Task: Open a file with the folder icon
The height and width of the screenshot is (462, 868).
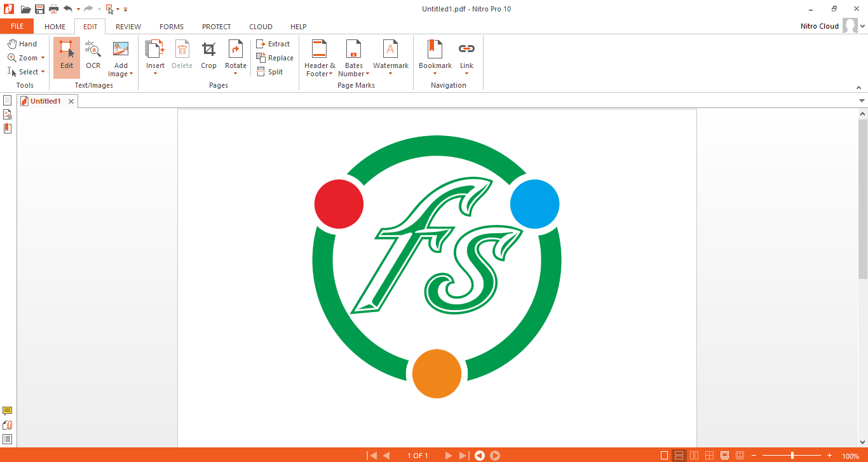Action: pos(25,9)
